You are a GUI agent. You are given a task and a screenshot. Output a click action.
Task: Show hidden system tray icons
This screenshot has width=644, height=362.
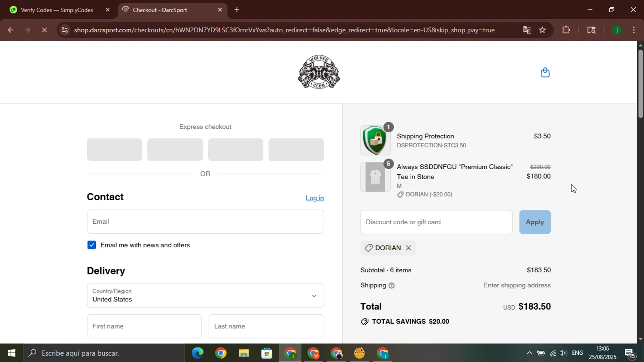click(x=529, y=353)
